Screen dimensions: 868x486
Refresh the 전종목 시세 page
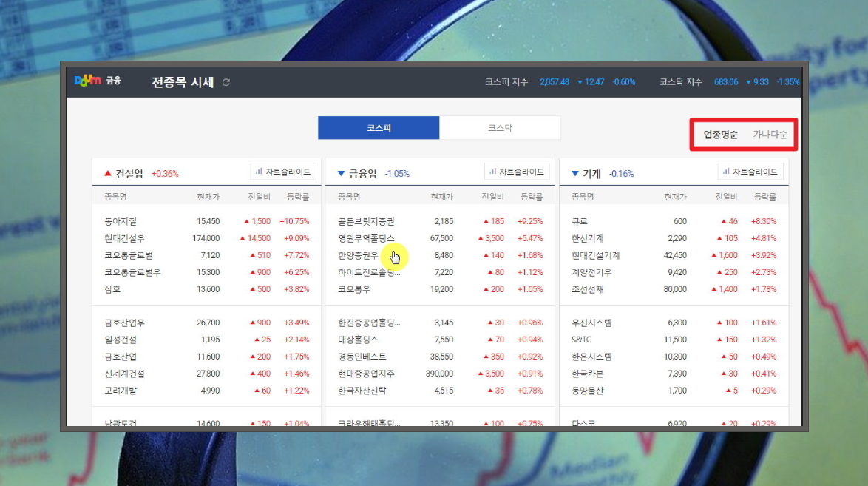pos(226,82)
